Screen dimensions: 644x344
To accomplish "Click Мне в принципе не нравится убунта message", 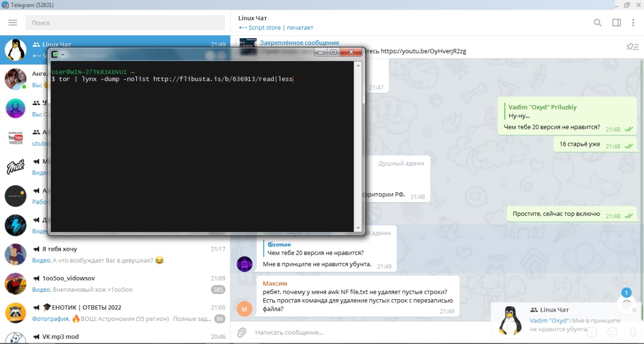I will pyautogui.click(x=317, y=264).
